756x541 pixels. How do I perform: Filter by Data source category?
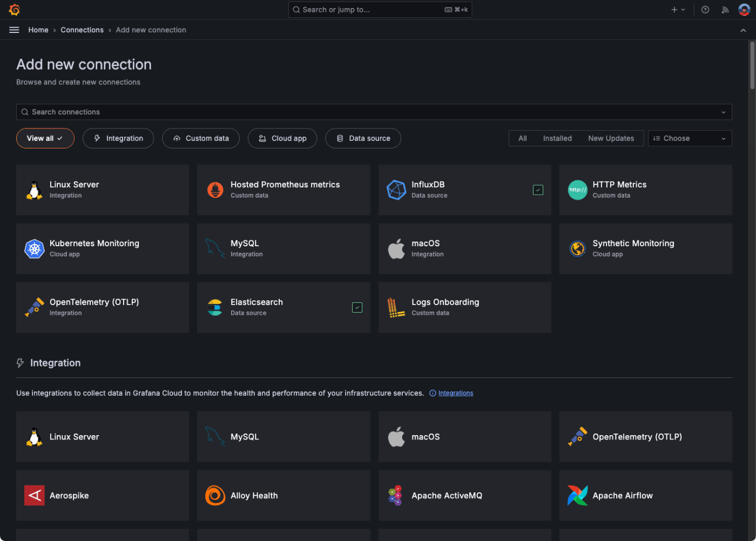click(x=363, y=138)
